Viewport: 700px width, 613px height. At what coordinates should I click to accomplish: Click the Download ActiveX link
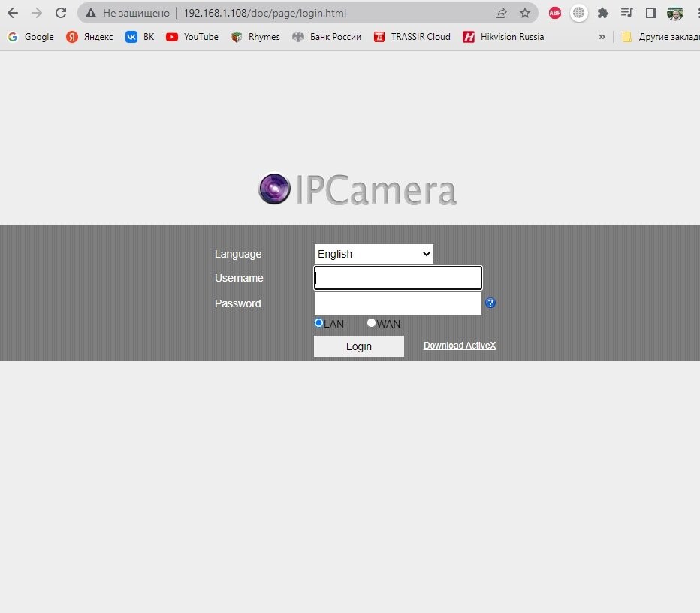460,346
